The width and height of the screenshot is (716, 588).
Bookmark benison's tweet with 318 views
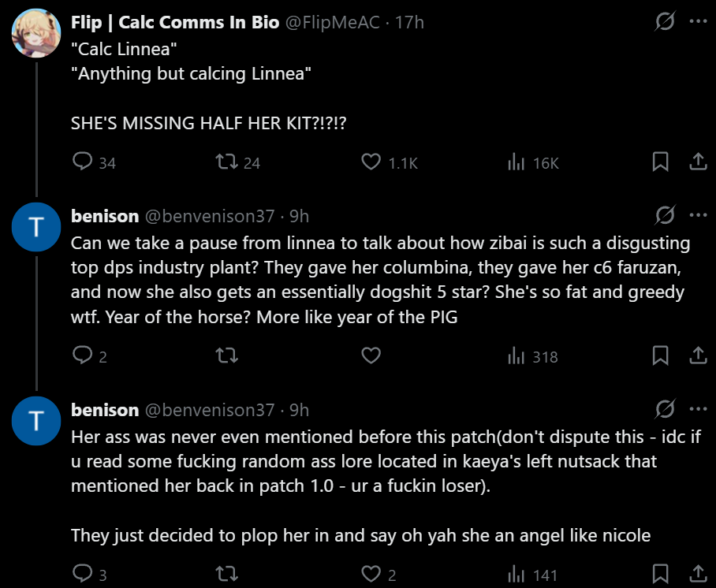click(661, 356)
